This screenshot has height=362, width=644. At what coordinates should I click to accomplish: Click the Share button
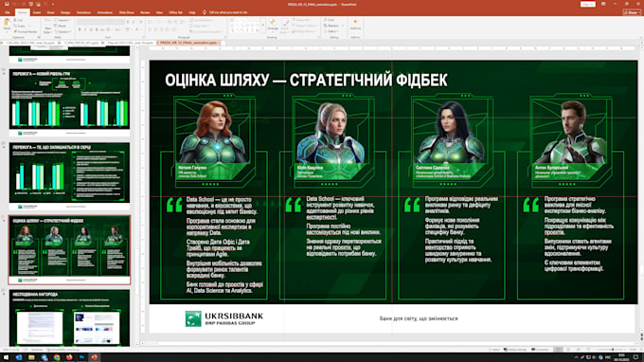(x=632, y=12)
